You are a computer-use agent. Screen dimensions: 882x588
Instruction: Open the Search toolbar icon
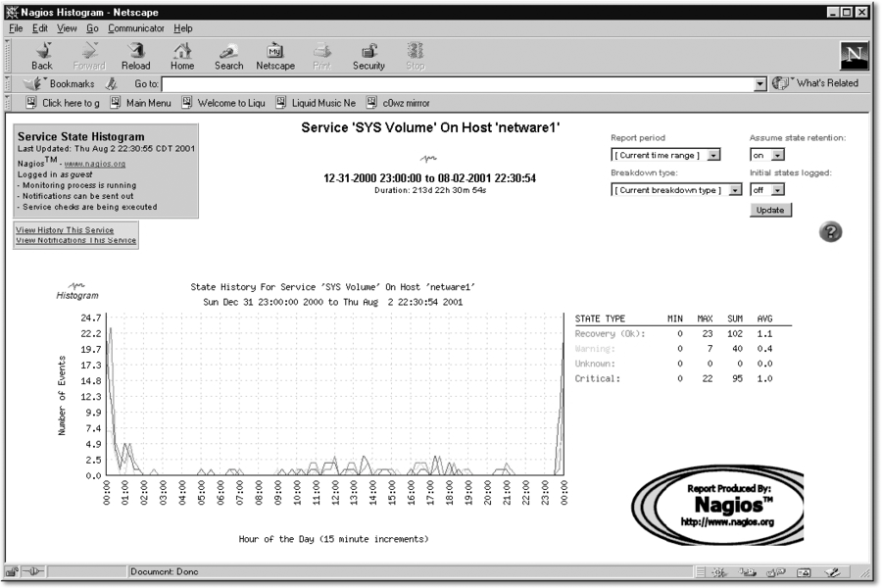[228, 51]
